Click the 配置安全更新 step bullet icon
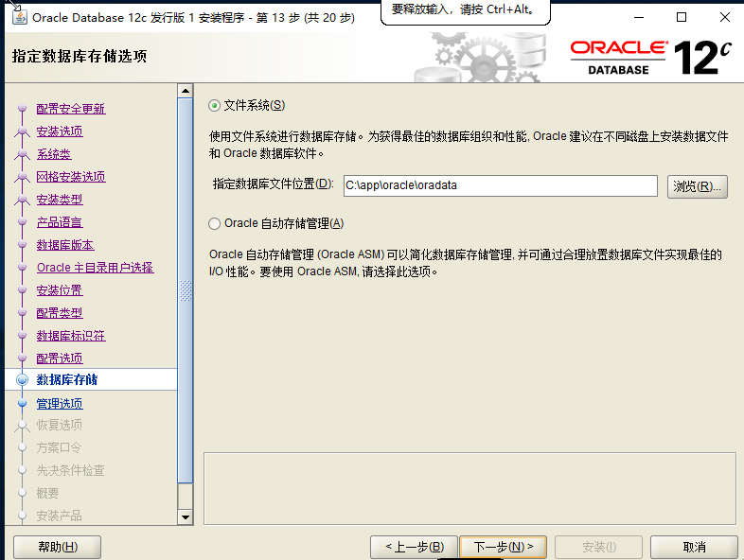744x560 pixels. pos(22,108)
